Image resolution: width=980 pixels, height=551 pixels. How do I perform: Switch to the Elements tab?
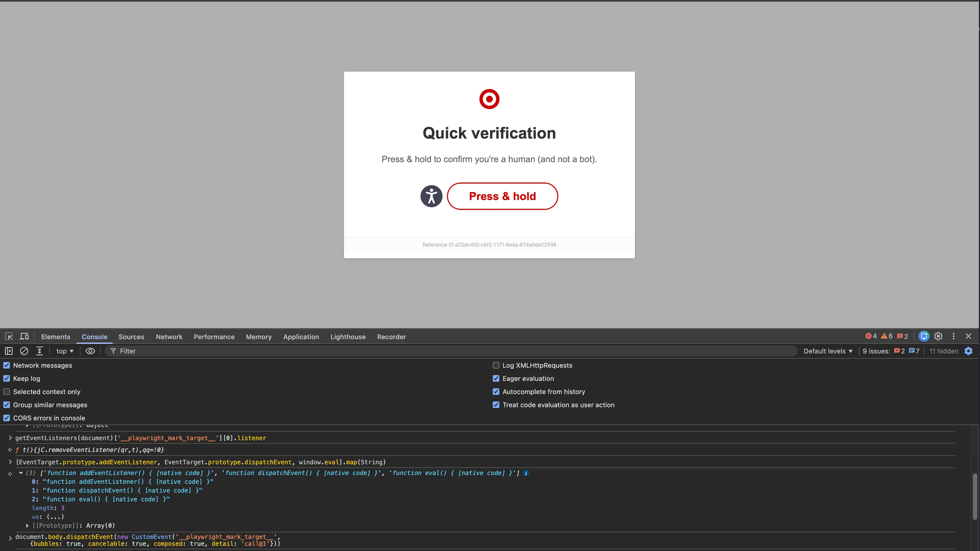[x=55, y=337]
